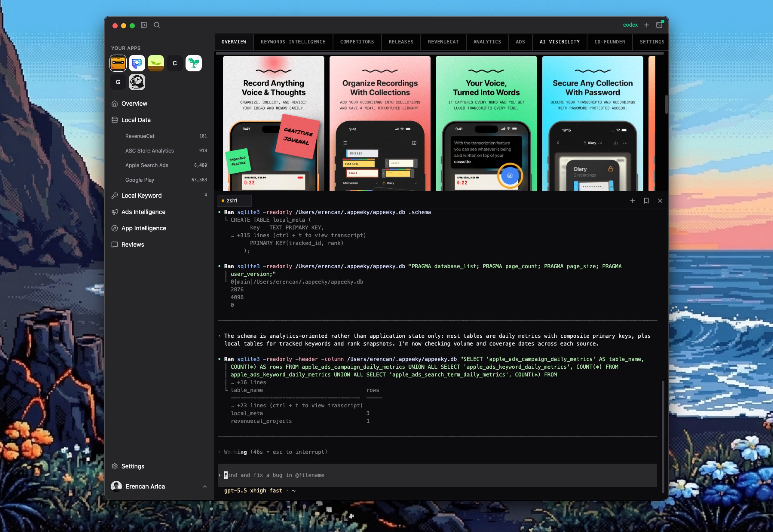Open the Keywords Intelligence tab

coord(293,42)
